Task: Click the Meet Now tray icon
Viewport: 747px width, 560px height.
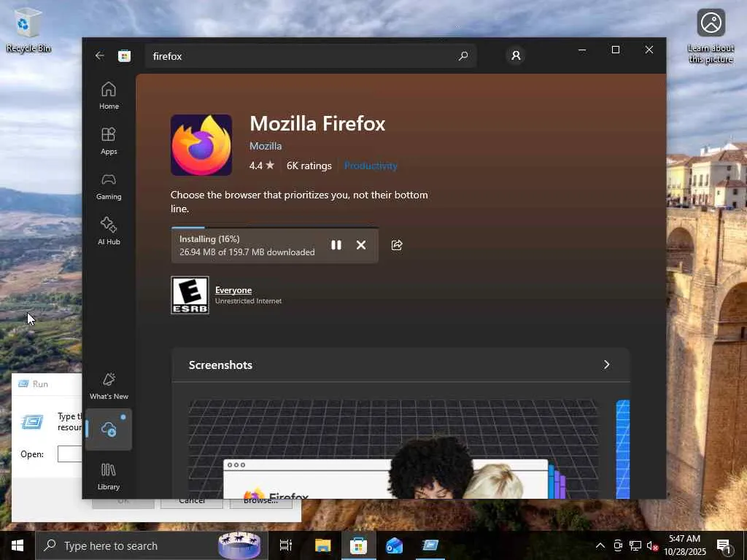Action: point(618,545)
